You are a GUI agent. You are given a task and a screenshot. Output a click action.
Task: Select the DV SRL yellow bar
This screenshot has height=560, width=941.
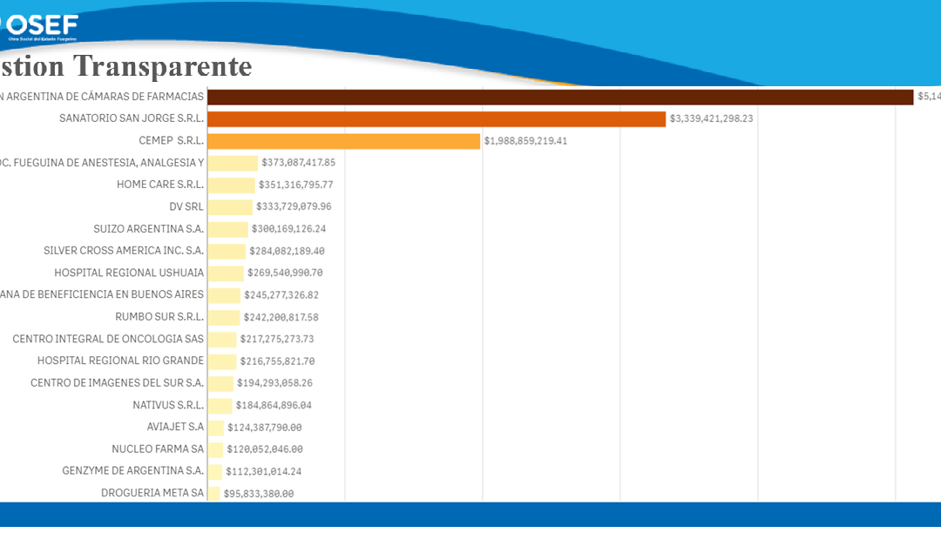pos(230,207)
